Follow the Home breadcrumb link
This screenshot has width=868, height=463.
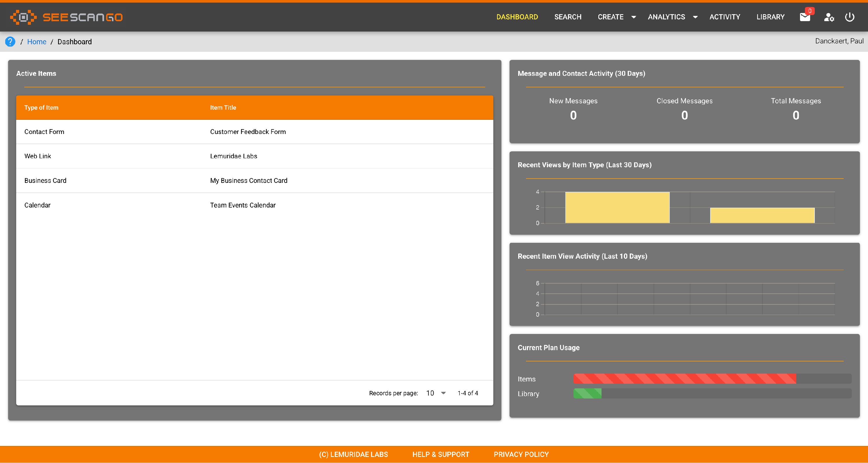coord(37,41)
